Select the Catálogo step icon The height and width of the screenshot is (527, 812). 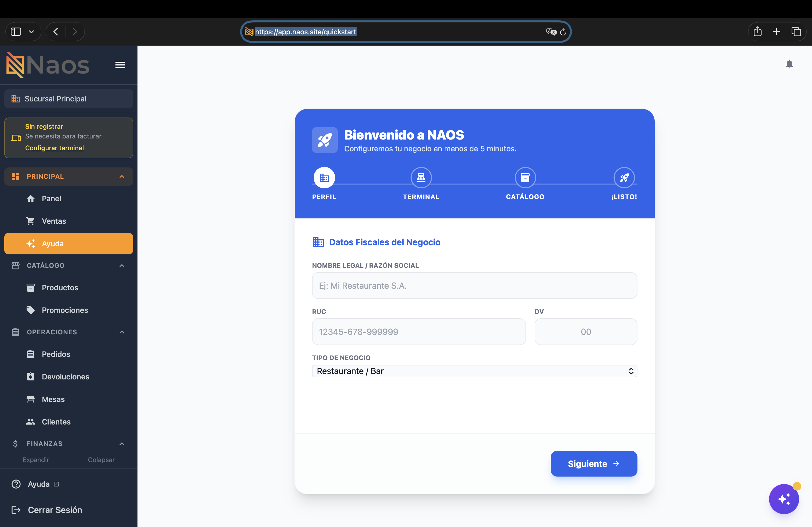525,178
